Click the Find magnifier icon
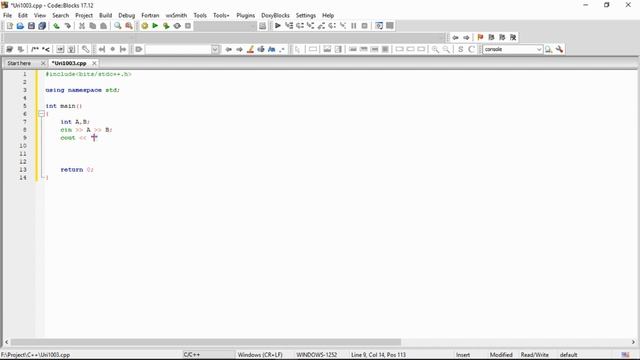640x360 pixels. pos(118,26)
